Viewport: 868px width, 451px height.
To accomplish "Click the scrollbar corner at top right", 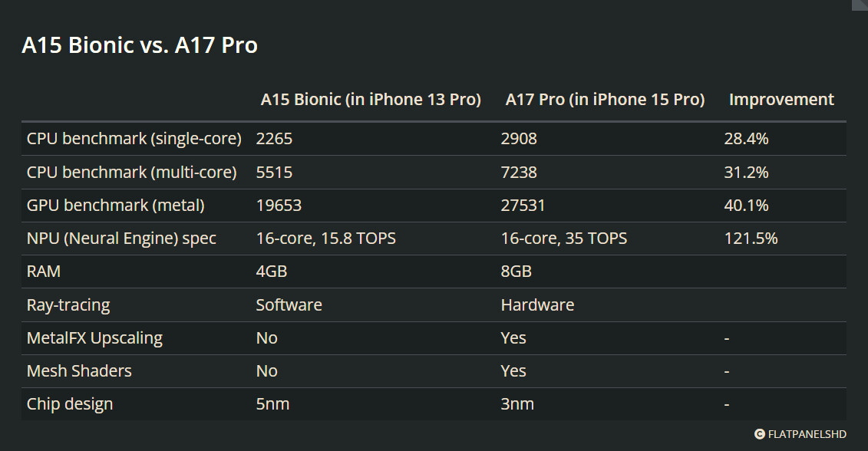I will coord(860,5).
